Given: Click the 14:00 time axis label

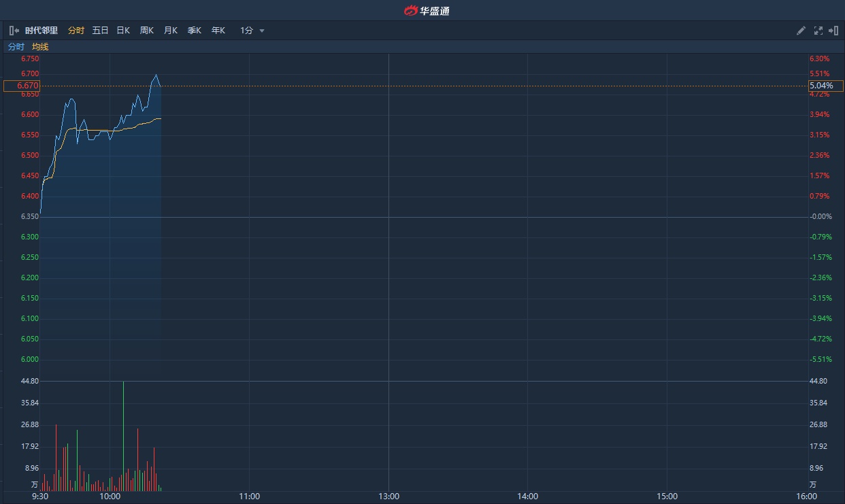Looking at the screenshot, I should (528, 497).
